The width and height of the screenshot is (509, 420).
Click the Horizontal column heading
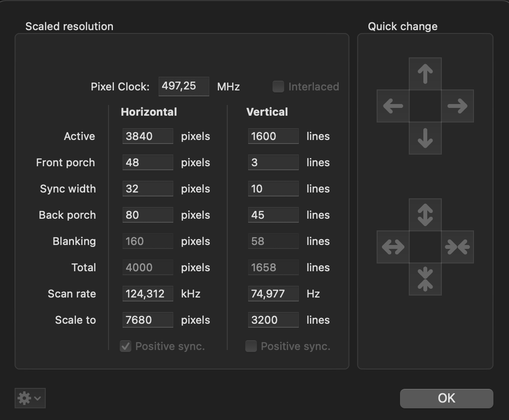pos(149,112)
